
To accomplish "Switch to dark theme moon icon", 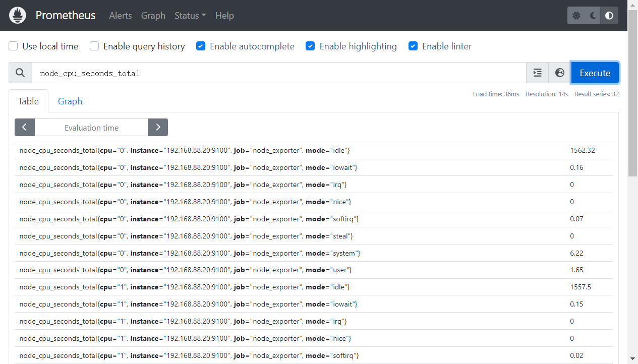I will [x=593, y=16].
